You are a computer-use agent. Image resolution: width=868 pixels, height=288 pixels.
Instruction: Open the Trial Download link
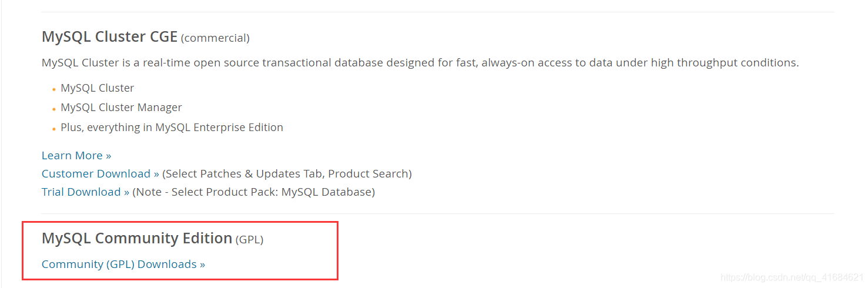[85, 192]
